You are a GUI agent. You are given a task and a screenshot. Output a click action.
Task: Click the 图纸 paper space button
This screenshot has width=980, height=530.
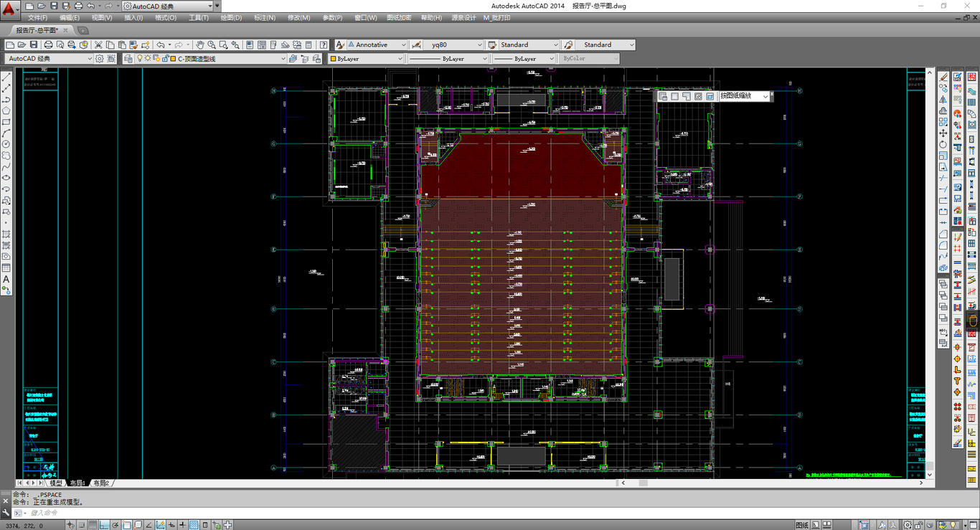coord(802,525)
